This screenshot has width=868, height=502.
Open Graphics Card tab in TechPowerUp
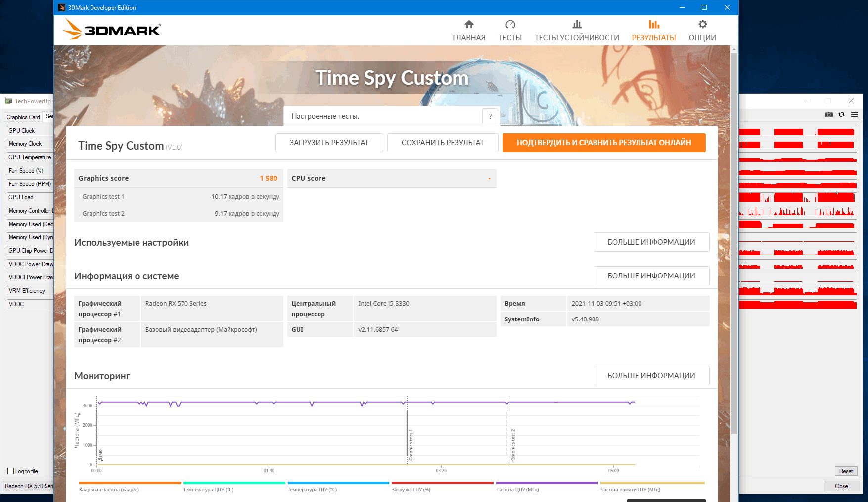(23, 117)
